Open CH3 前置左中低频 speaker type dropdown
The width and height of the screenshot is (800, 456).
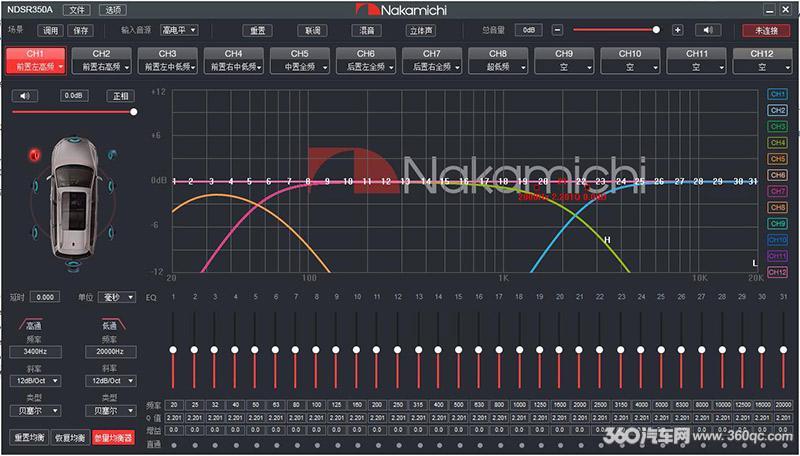pos(167,67)
